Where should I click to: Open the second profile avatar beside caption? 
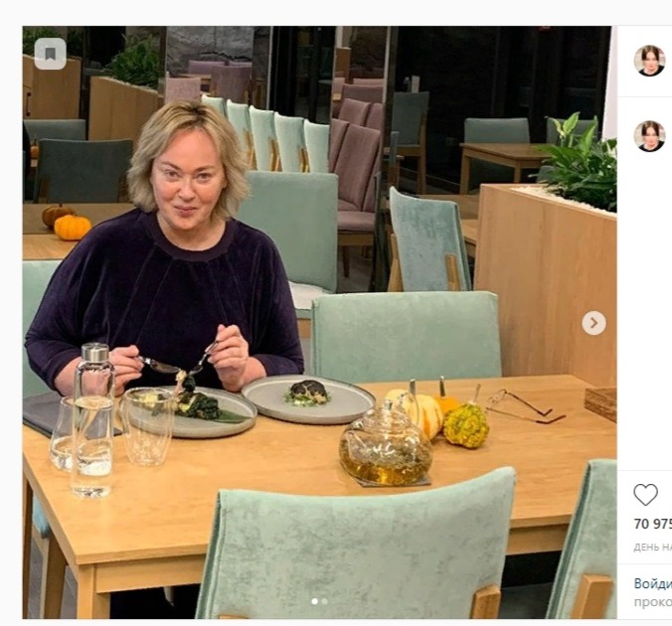649,136
